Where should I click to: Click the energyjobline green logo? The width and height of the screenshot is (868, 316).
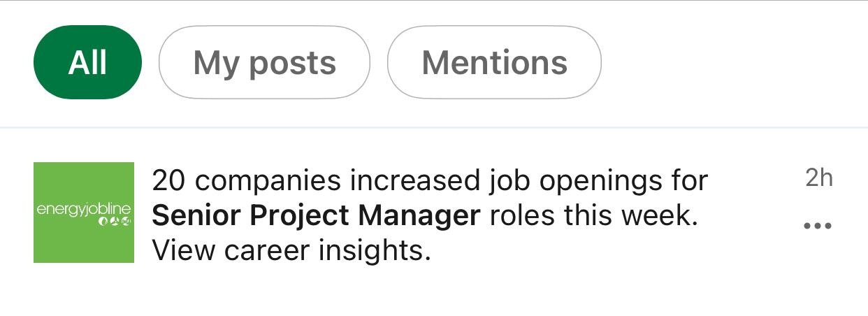pyautogui.click(x=84, y=213)
